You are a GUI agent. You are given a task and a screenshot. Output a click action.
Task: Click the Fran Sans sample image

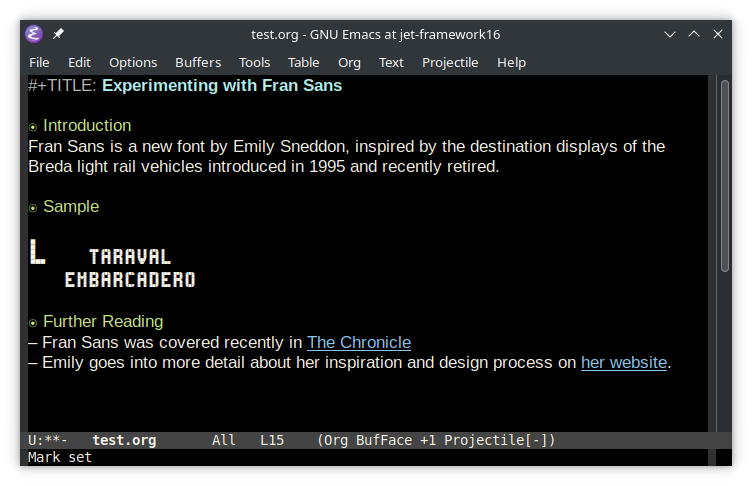[x=112, y=265]
